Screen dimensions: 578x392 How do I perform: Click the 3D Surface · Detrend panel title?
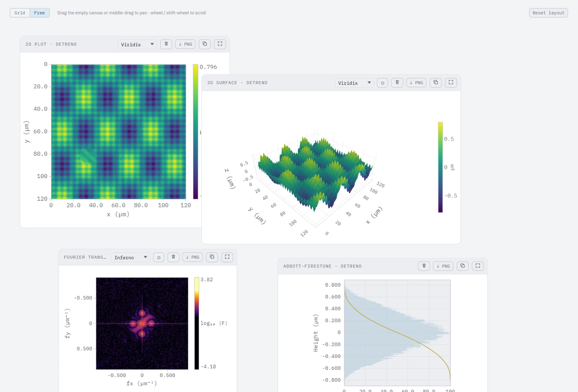click(x=237, y=83)
